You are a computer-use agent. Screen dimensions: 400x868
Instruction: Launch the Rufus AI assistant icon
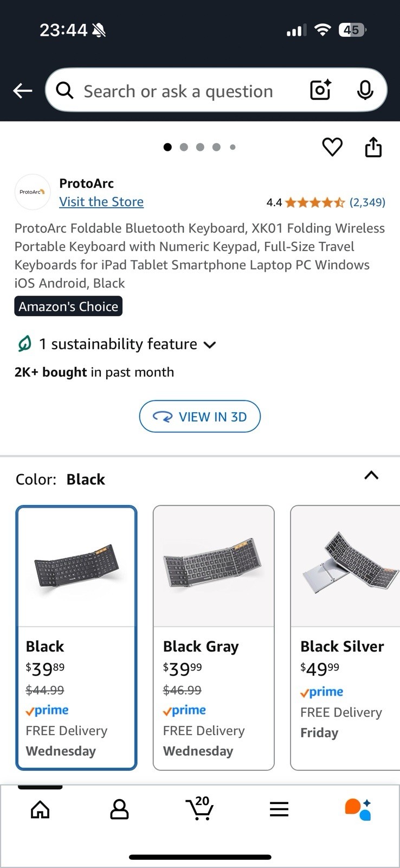click(358, 809)
